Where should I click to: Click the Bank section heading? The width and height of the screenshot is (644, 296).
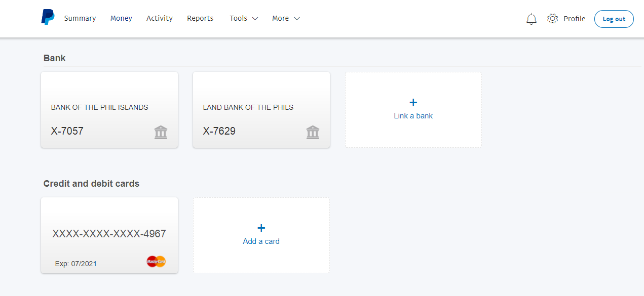pyautogui.click(x=55, y=58)
